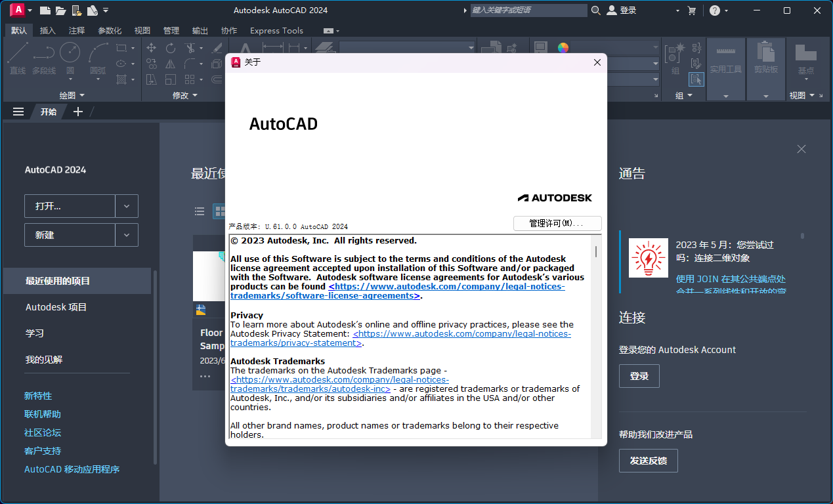Screen dimensions: 833x504
Task: Expand the 修改 panel flyout
Action: 195,96
